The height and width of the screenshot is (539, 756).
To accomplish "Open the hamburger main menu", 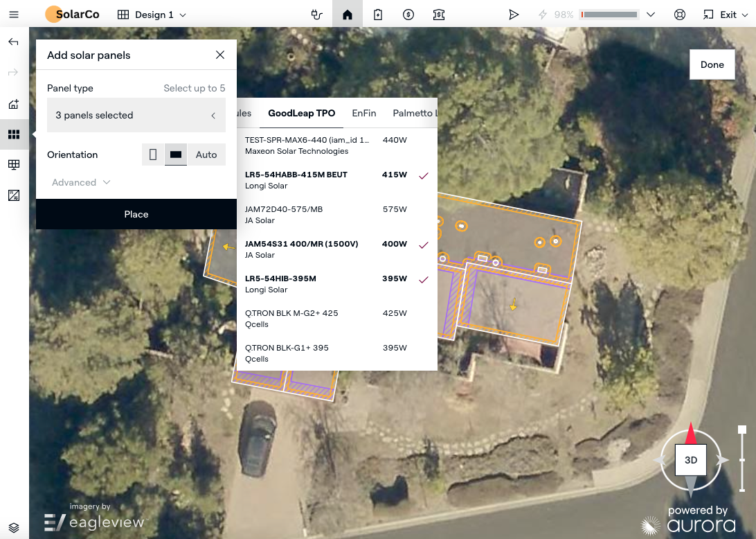I will 14,15.
